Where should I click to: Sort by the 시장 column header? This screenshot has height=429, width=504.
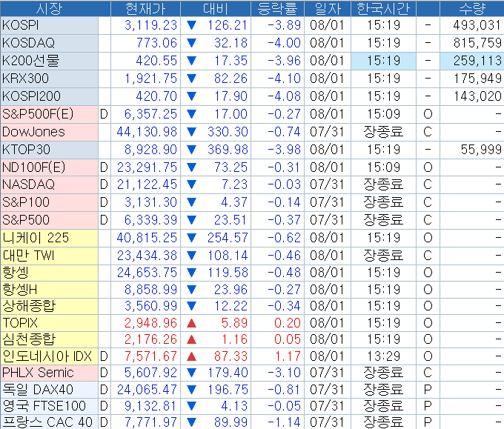tap(49, 8)
